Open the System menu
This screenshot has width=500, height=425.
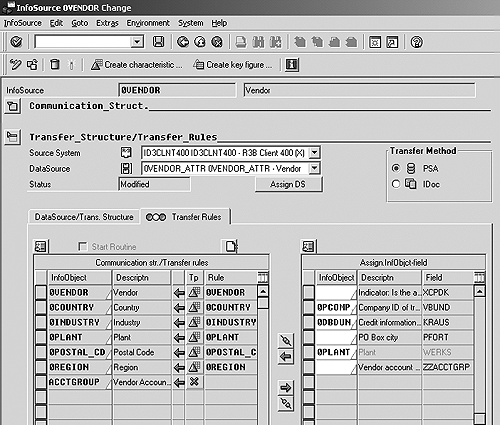pyautogui.click(x=190, y=23)
